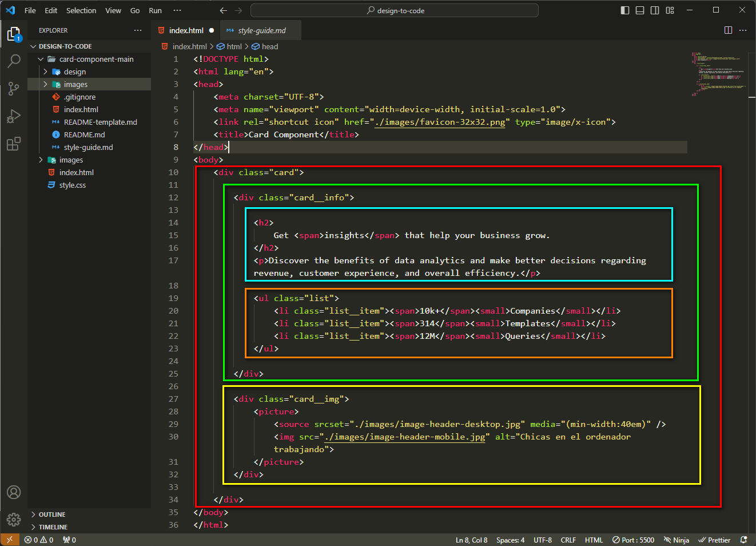Toggle Split Editor in the tab bar
Image resolution: width=756 pixels, height=546 pixels.
point(727,30)
